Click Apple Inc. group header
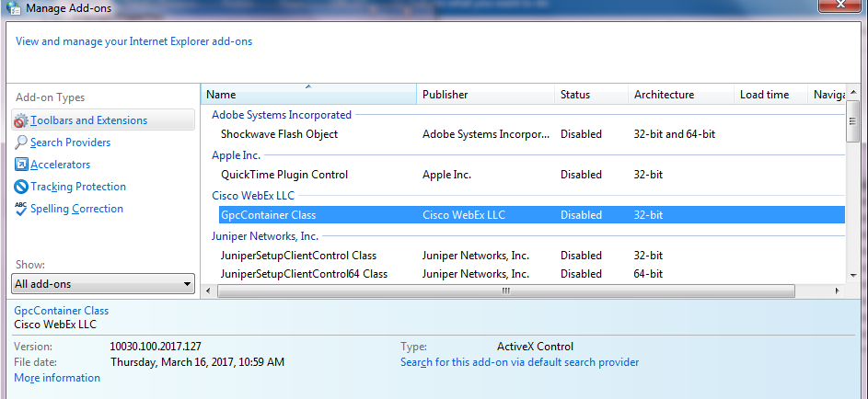This screenshot has height=399, width=868. pos(237,155)
